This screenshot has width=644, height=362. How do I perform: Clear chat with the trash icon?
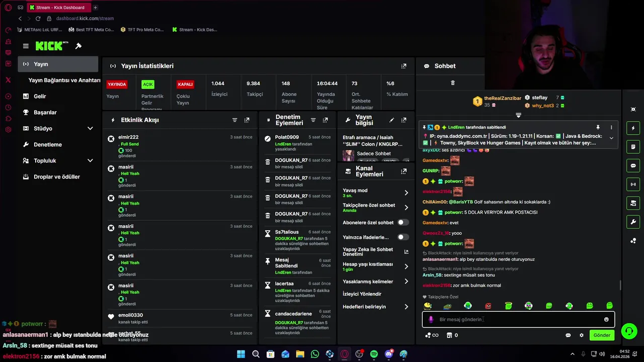pos(452,83)
